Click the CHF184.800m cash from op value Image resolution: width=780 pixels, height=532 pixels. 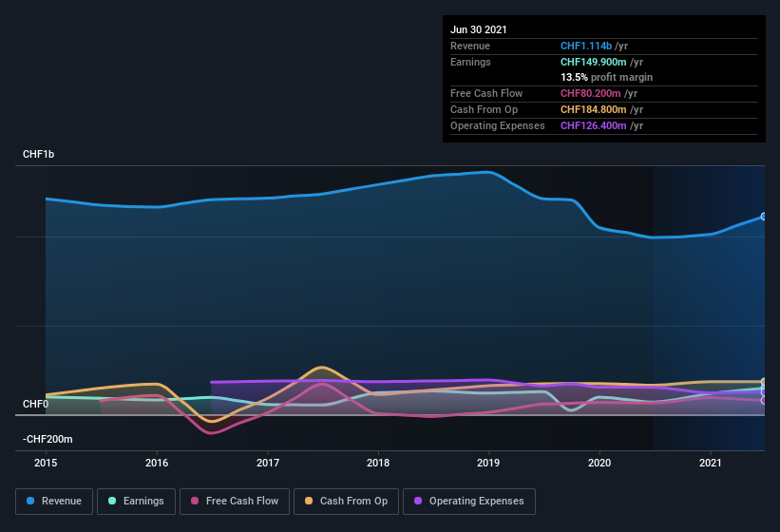594,109
